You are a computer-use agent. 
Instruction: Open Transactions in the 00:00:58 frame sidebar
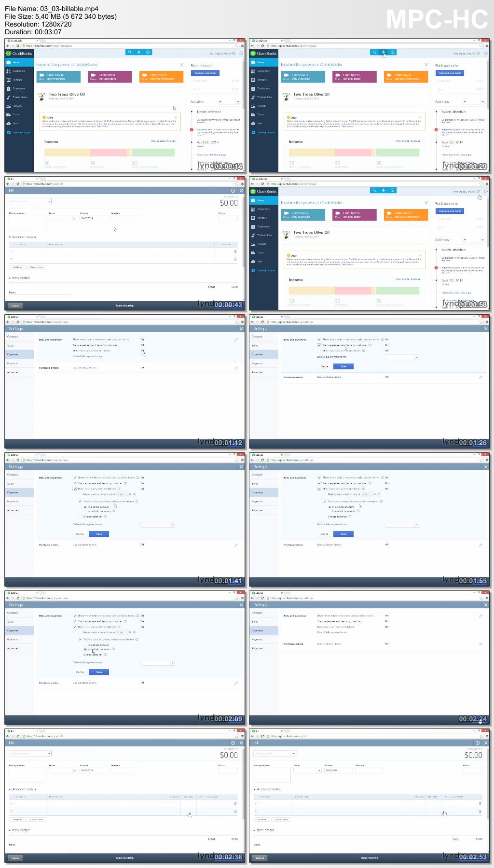coord(263,235)
